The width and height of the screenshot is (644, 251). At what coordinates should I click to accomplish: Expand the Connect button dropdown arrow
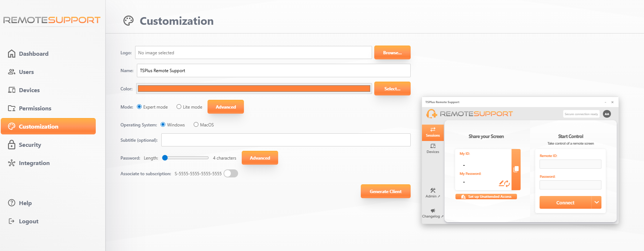tap(596, 203)
